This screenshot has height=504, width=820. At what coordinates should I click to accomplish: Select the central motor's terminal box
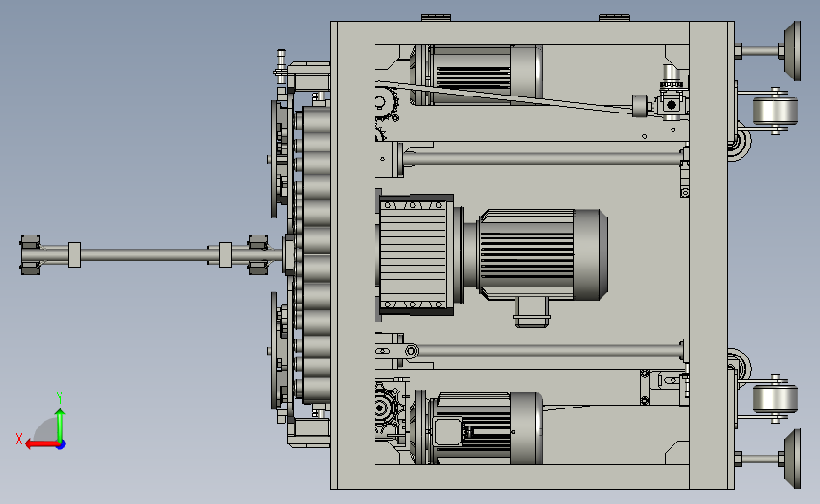pyautogui.click(x=532, y=312)
